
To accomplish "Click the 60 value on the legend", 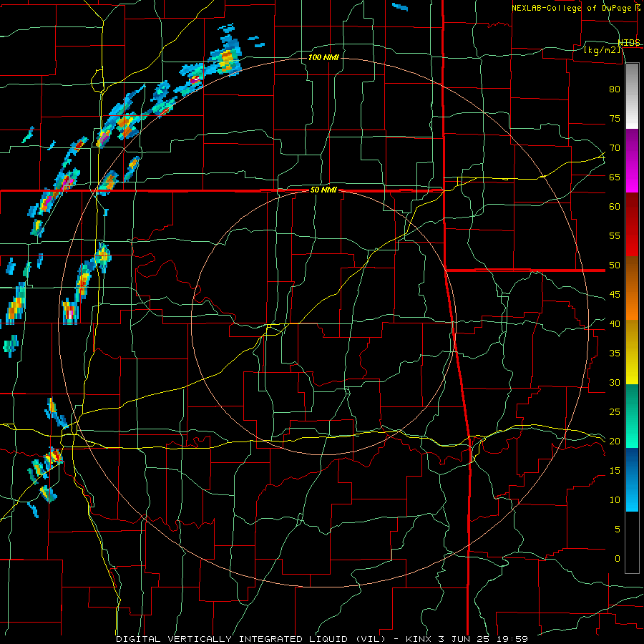I will 615,207.
